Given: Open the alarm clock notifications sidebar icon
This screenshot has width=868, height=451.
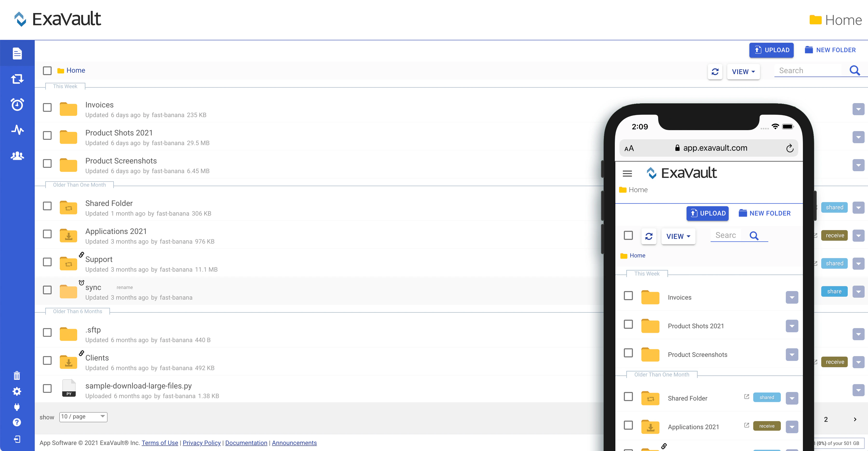Looking at the screenshot, I should (x=17, y=105).
